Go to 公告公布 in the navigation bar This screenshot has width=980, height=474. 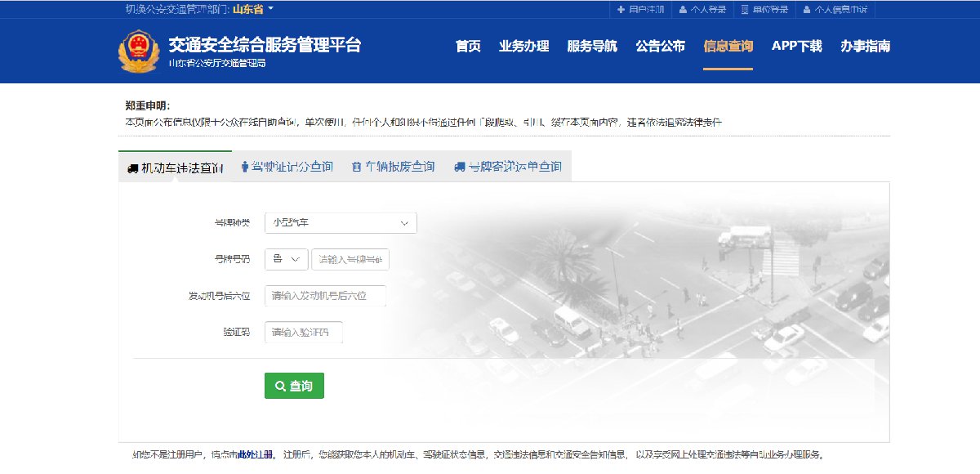(x=660, y=46)
